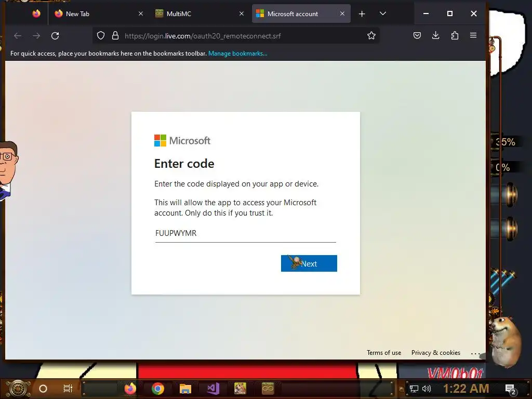Viewport: 532px width, 399px height.
Task: Open volume speaker tray icon
Action: pos(427,389)
